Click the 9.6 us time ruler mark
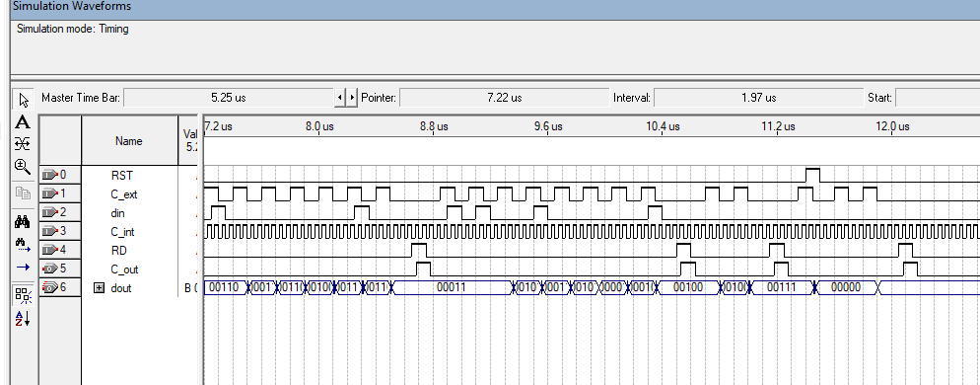The width and height of the screenshot is (980, 385). 548,126
